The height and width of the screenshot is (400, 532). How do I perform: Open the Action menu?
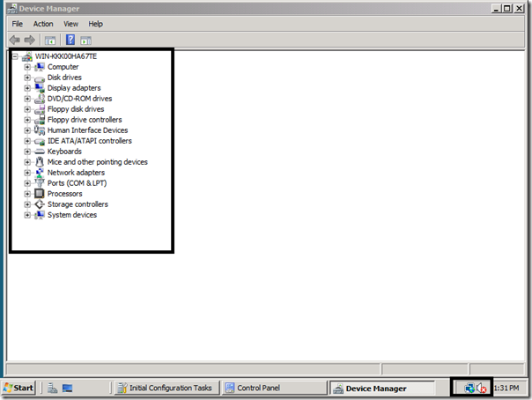(43, 24)
